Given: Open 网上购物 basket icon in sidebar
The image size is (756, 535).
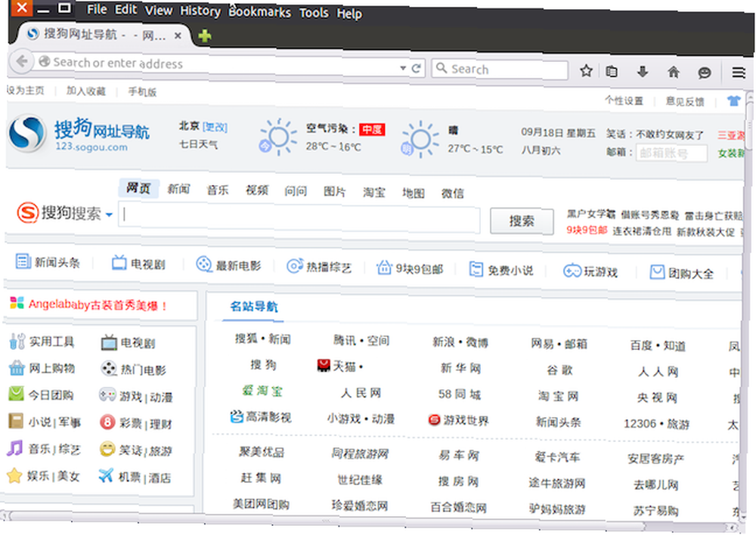Looking at the screenshot, I should (17, 368).
